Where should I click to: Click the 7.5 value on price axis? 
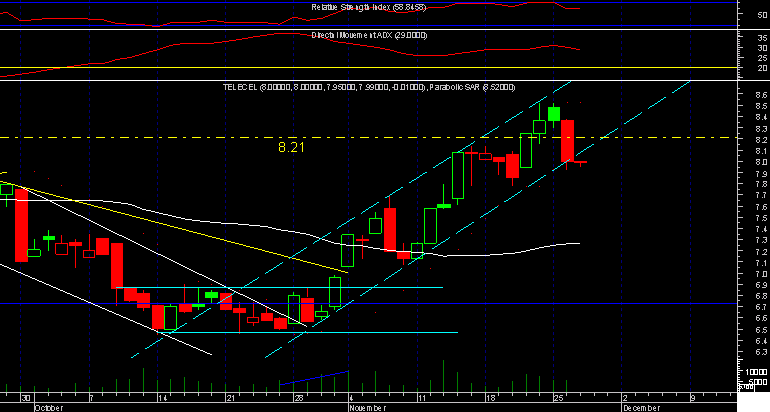coord(762,219)
